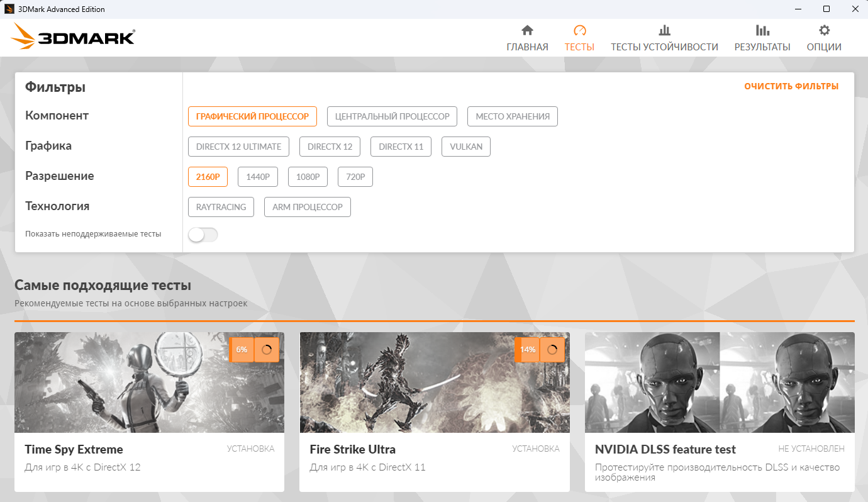
Task: Click Не установлен on NVIDIA DLSS card
Action: tap(811, 449)
